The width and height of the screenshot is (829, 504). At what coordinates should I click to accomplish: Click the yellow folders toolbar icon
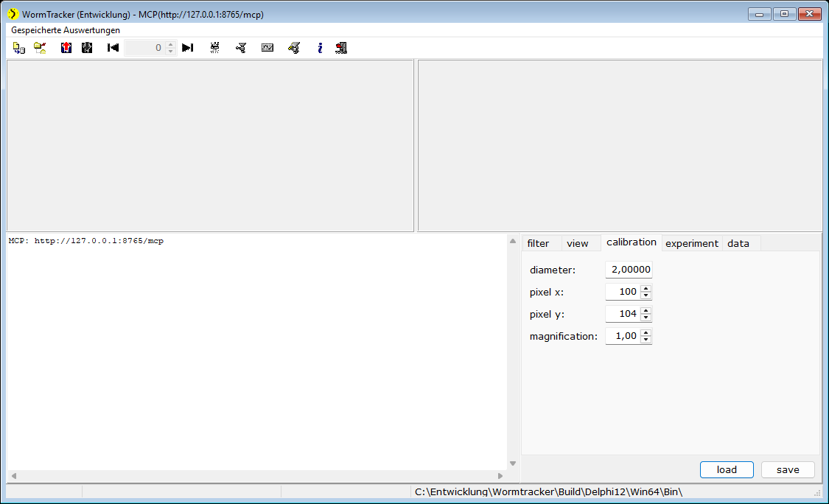41,48
